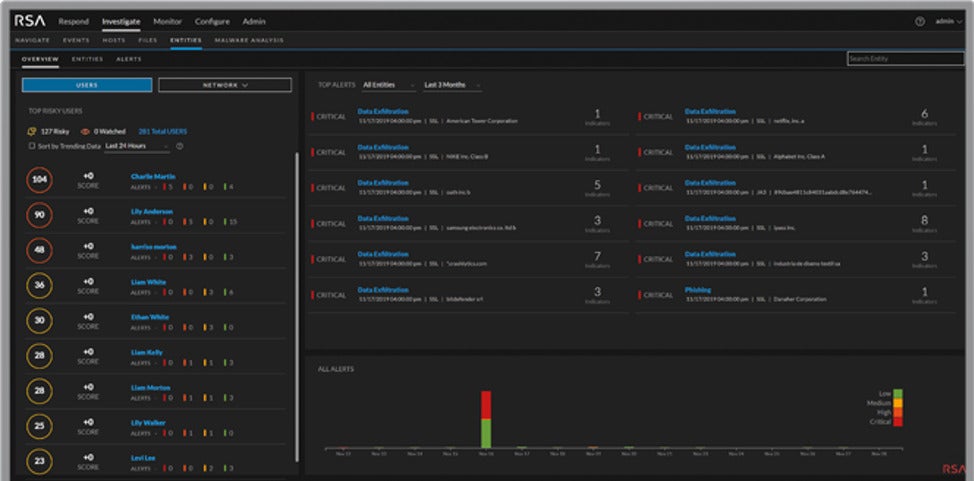Click Ethan White's 30 score circle
The height and width of the screenshot is (481, 974).
pos(40,321)
